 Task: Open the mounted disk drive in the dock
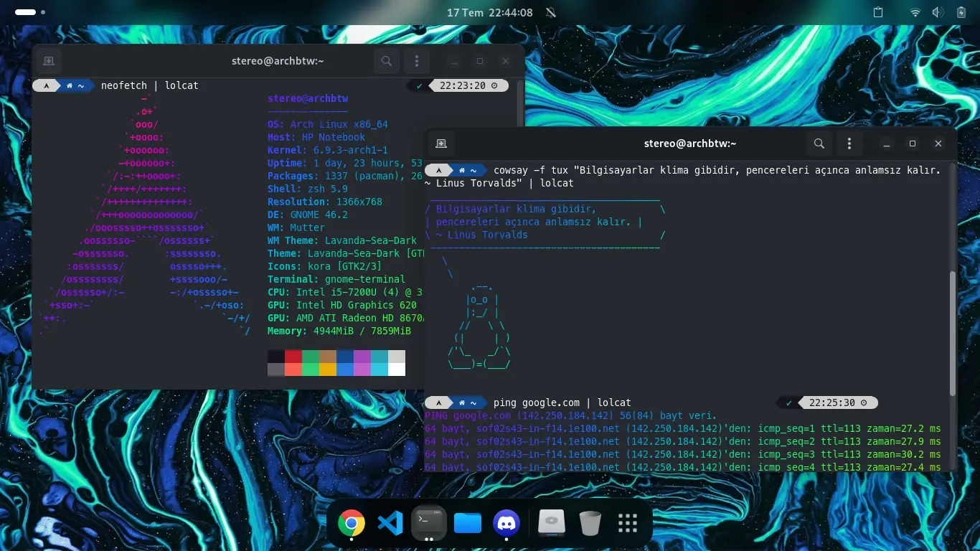pyautogui.click(x=552, y=523)
